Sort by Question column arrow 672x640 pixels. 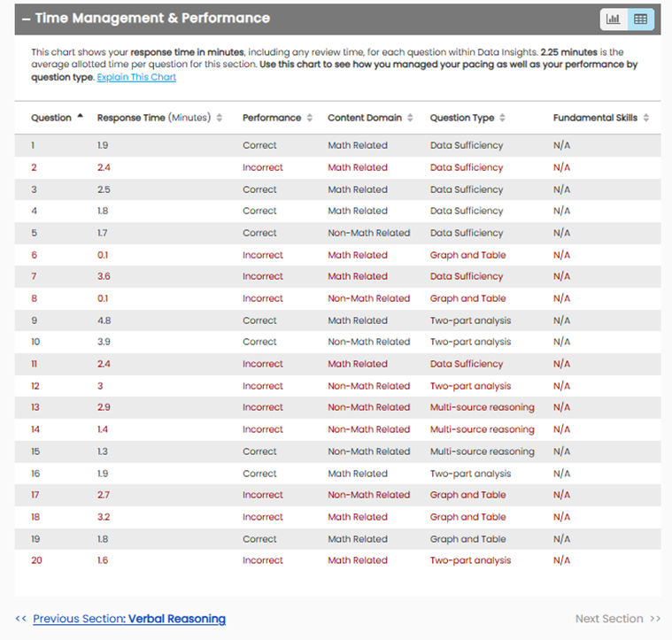click(81, 117)
